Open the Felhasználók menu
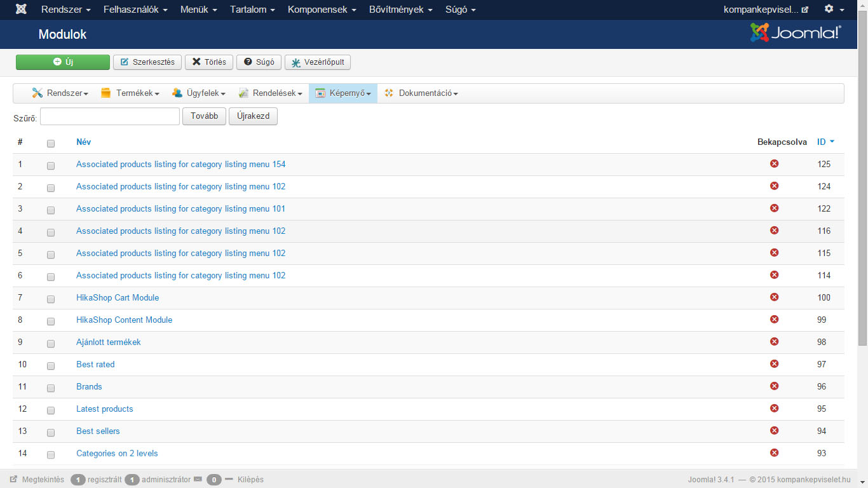Viewport: 868px width, 488px height. click(x=135, y=10)
